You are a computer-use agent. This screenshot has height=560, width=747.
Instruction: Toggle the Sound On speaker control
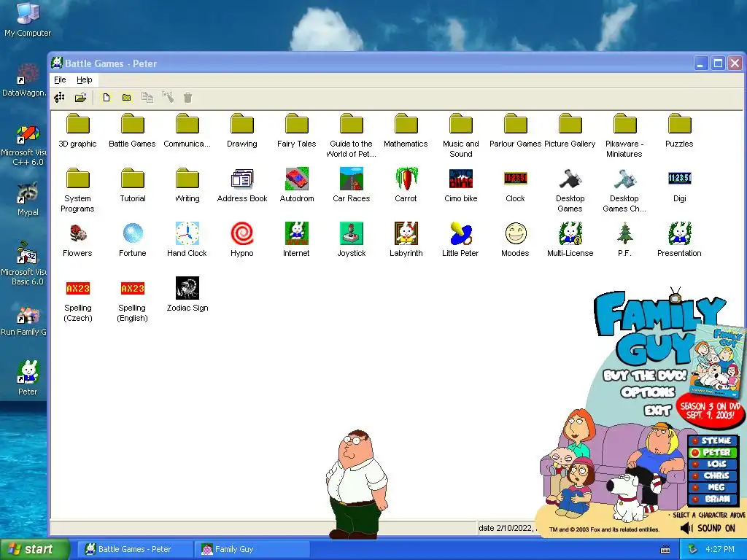[x=708, y=528]
